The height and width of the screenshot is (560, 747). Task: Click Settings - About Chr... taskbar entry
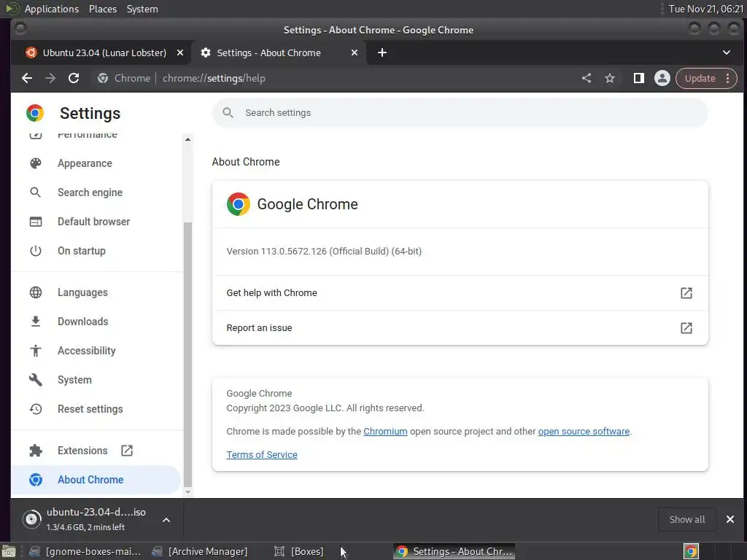click(x=455, y=551)
